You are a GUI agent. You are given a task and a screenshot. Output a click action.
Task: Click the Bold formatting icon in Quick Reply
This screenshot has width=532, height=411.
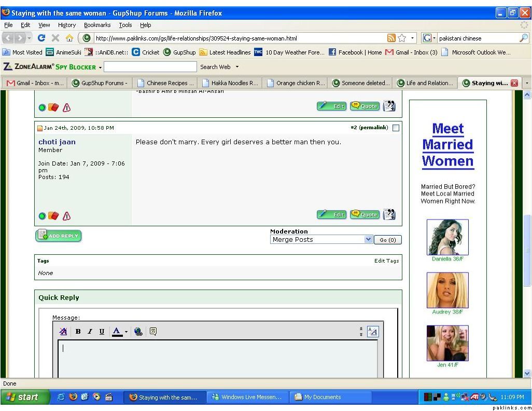(x=78, y=332)
